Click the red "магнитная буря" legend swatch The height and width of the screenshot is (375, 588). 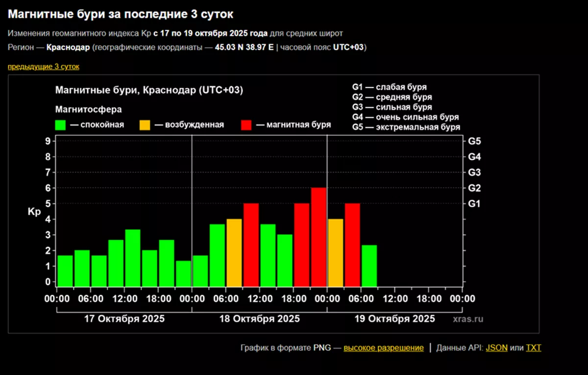tap(247, 125)
